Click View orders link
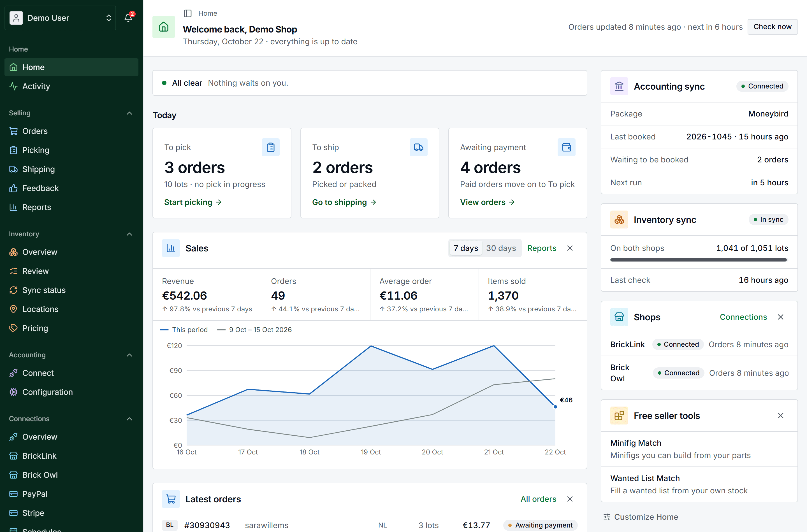This screenshot has width=807, height=532. (488, 202)
